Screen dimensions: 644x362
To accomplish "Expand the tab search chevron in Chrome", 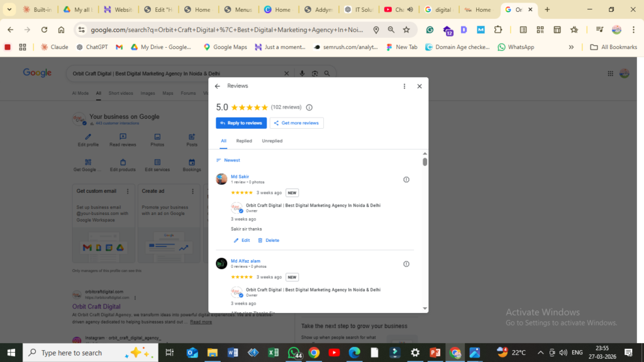I will (x=9, y=9).
